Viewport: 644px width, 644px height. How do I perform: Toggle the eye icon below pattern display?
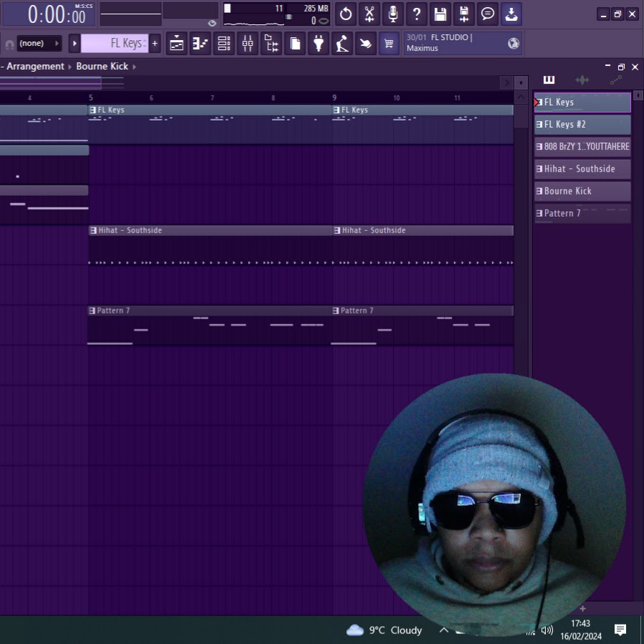[212, 23]
